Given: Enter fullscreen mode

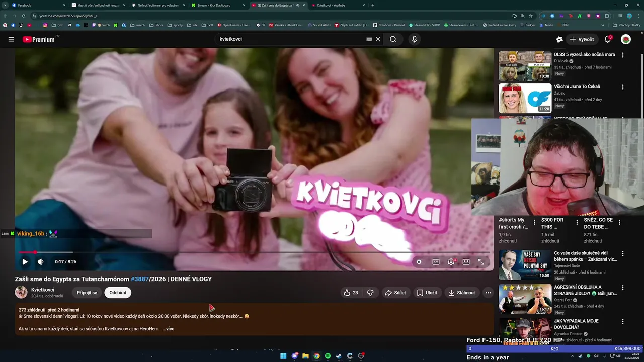Looking at the screenshot, I should tap(481, 262).
